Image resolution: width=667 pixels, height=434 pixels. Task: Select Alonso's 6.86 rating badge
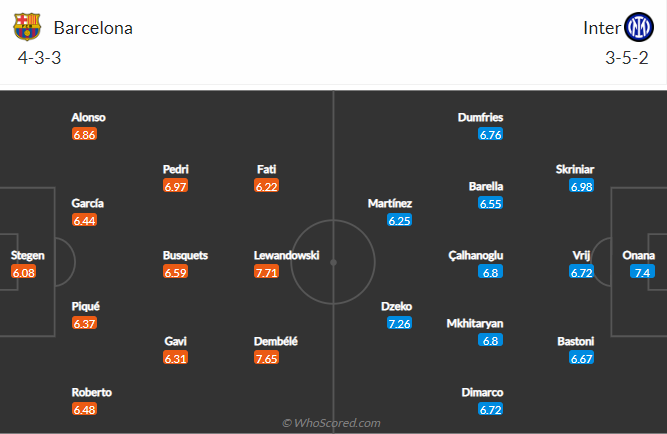[x=84, y=135]
